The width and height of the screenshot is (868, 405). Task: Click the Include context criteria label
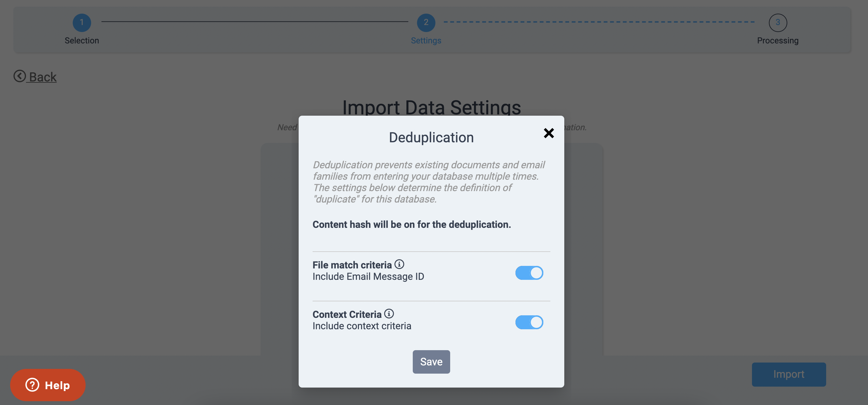pos(361,326)
